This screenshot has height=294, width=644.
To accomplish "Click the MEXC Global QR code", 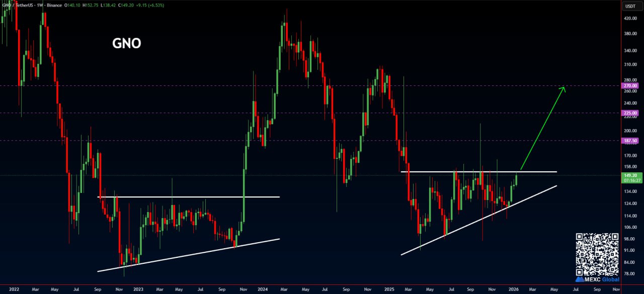I will [x=597, y=253].
